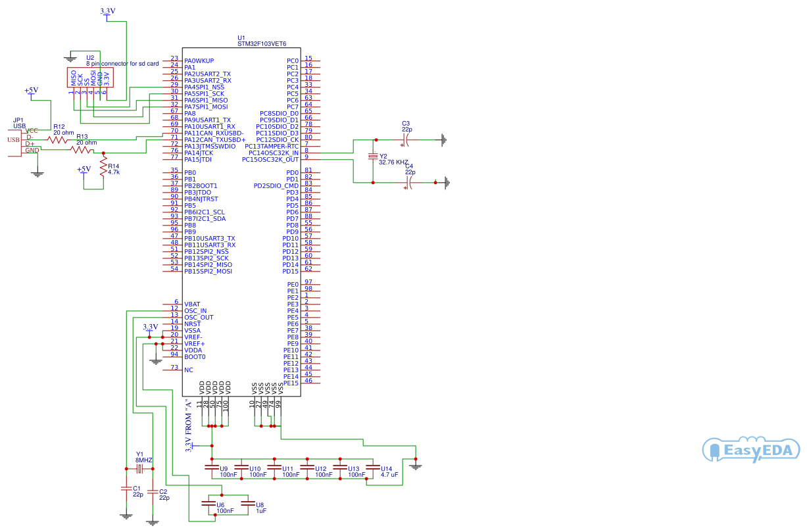
Task: Click the ground symbol right of C3
Action: click(443, 139)
